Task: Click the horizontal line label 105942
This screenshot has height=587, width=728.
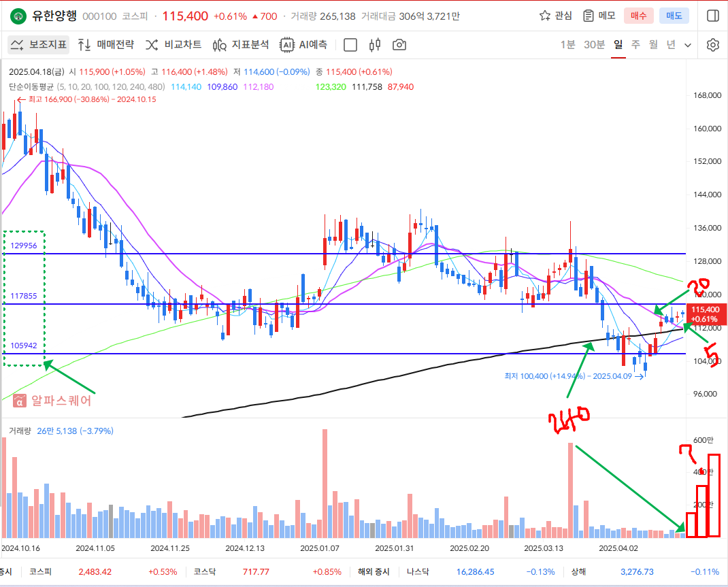Action: click(24, 346)
